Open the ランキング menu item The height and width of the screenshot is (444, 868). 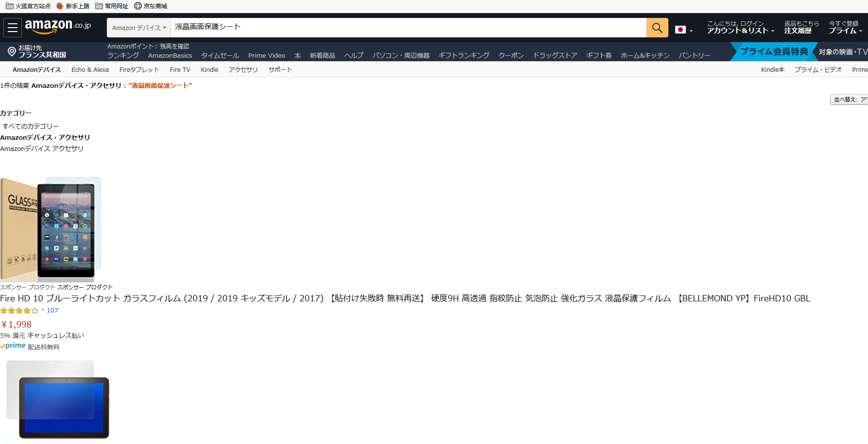tap(123, 55)
